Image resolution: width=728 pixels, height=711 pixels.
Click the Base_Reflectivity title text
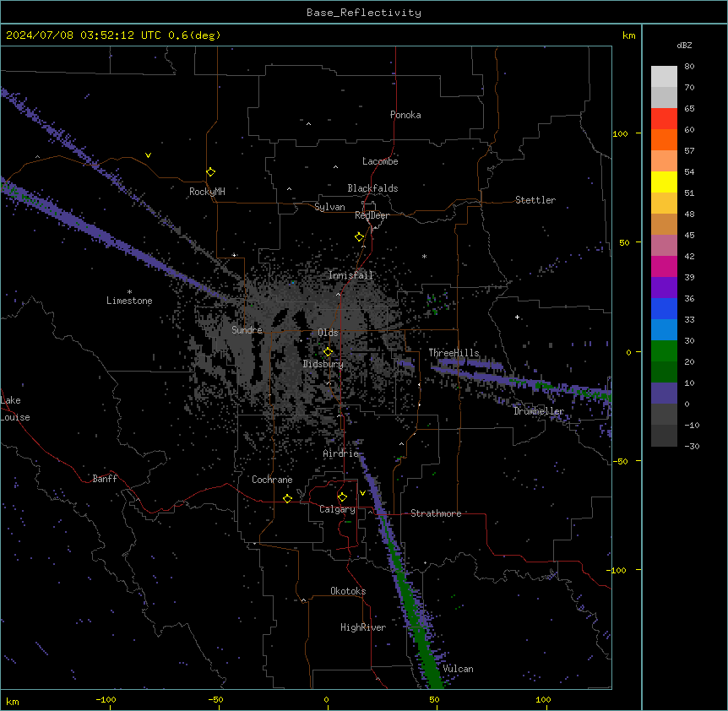pos(363,13)
